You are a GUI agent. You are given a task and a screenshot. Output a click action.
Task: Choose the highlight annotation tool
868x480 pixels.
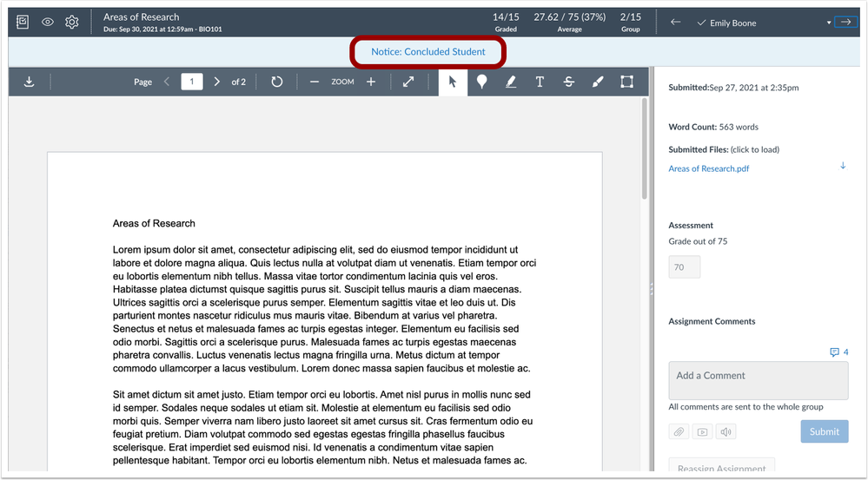click(x=510, y=82)
